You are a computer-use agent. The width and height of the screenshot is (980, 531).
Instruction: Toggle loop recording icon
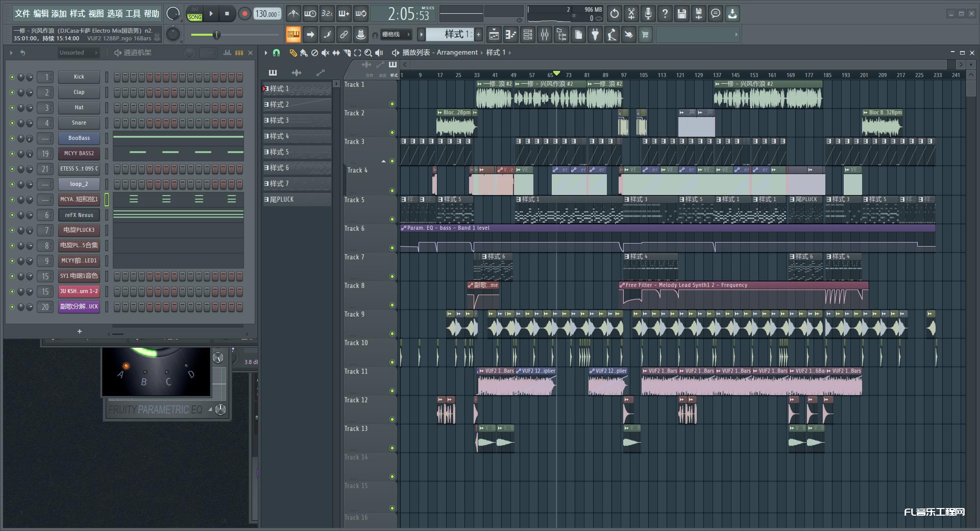(x=361, y=14)
